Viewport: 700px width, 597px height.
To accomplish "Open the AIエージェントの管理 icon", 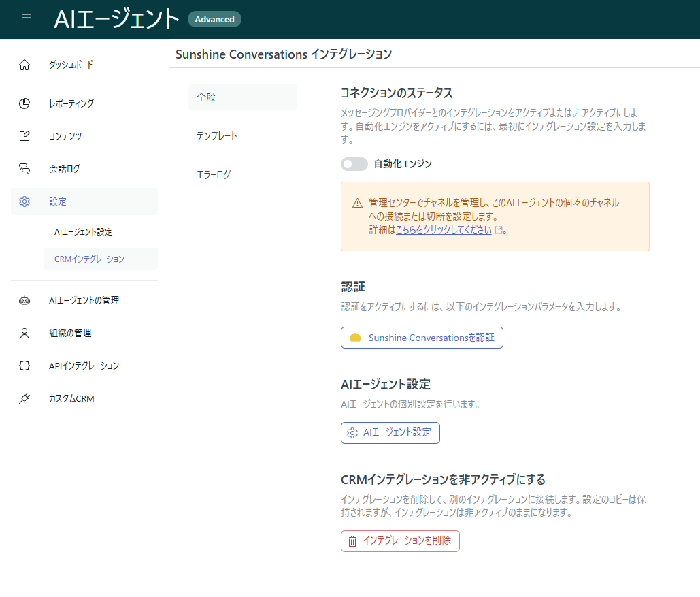I will [24, 300].
